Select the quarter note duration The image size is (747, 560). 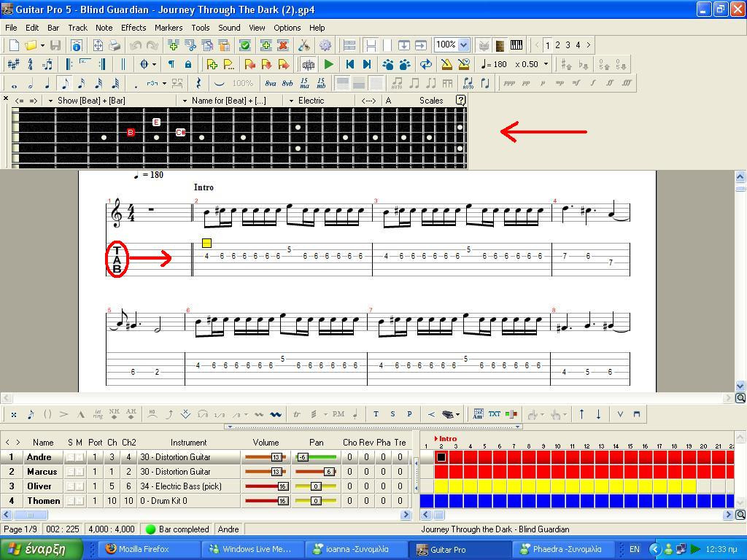(47, 84)
